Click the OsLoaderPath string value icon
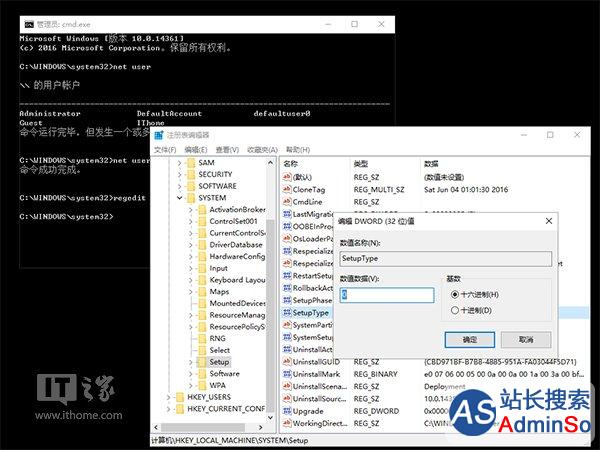Viewport: 600px width, 450px height. (x=287, y=238)
